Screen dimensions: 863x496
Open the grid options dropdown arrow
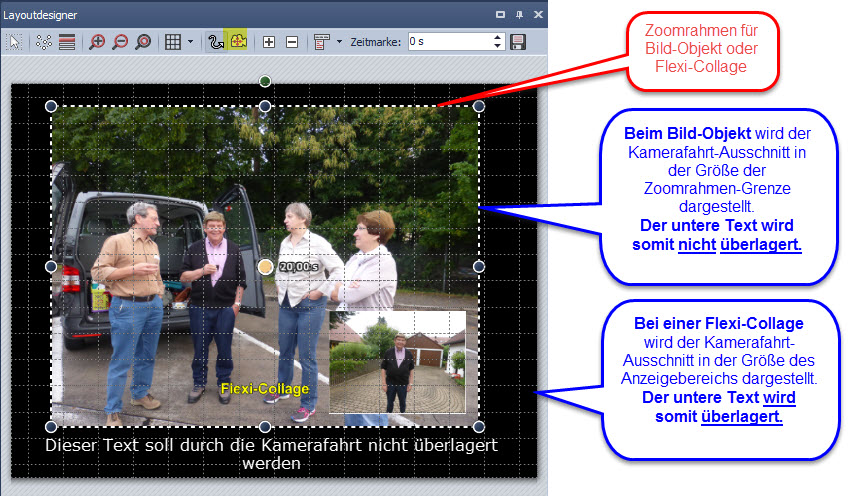(x=190, y=42)
